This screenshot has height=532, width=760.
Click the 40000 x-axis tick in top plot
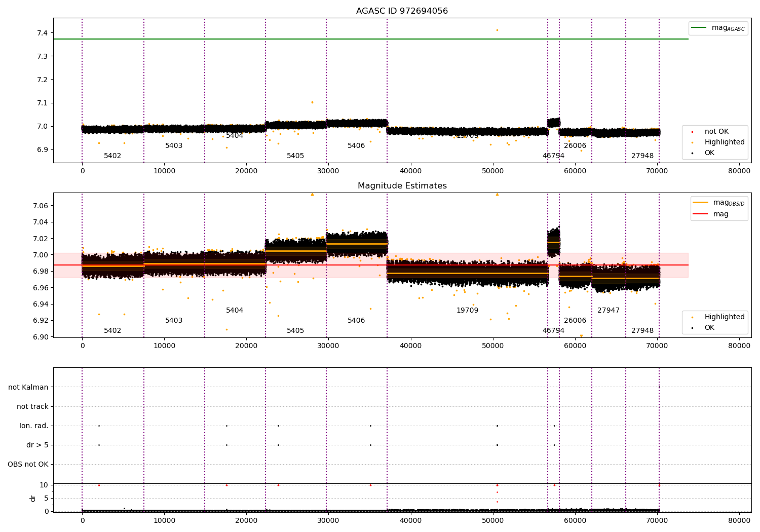[x=410, y=171]
